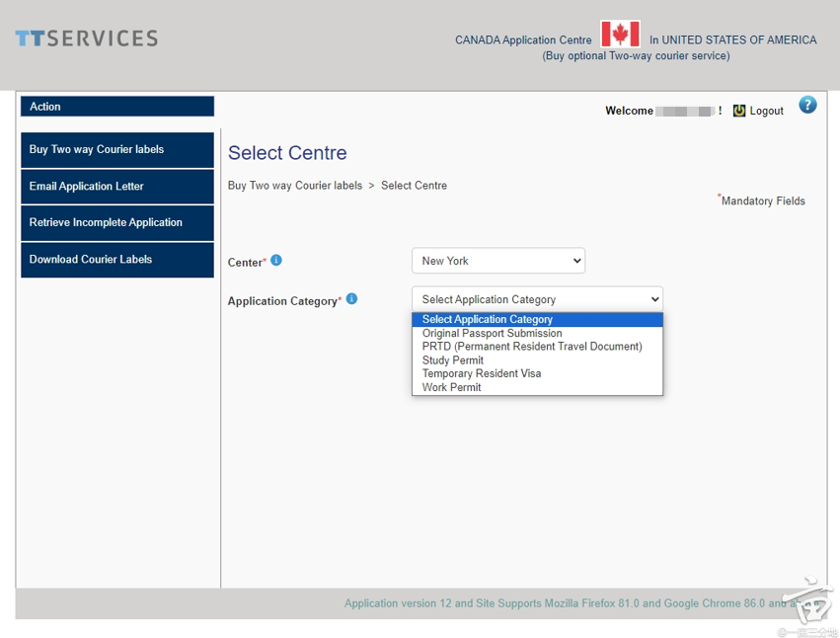Viewport: 840px width, 638px height.
Task: Open Email Application Letter in the sidebar
Action: click(x=116, y=187)
